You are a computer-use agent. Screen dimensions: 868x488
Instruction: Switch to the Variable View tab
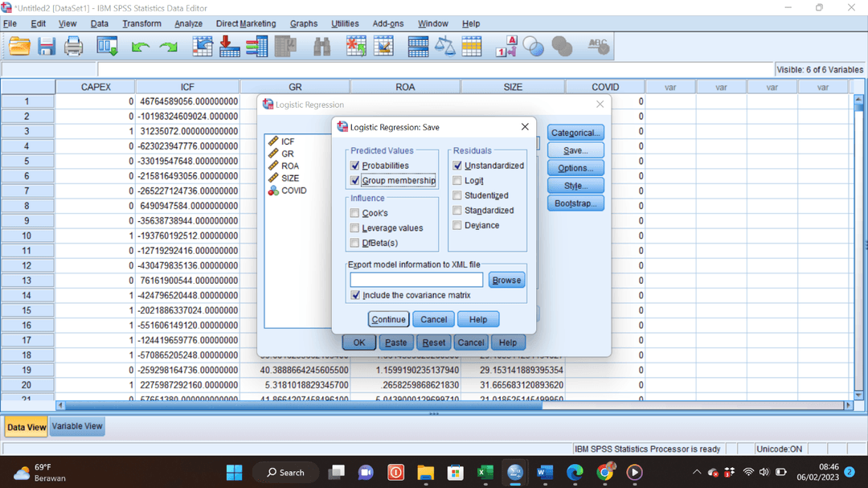(77, 427)
